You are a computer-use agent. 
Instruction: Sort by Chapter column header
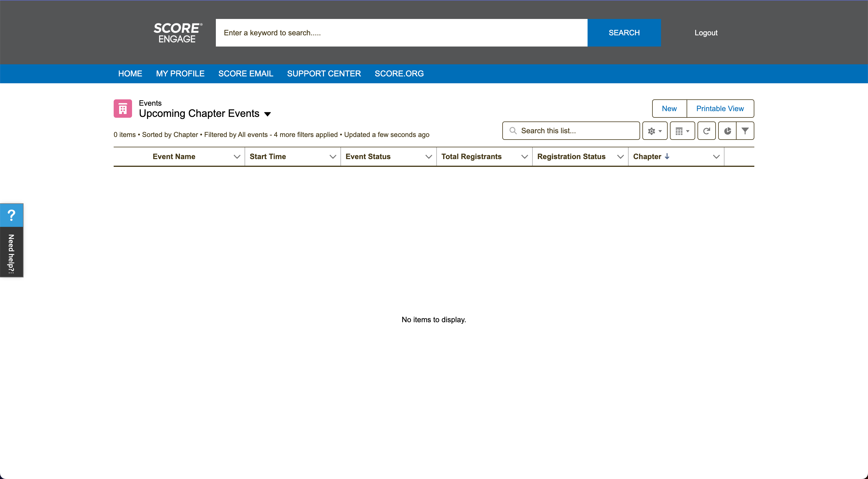pyautogui.click(x=647, y=157)
